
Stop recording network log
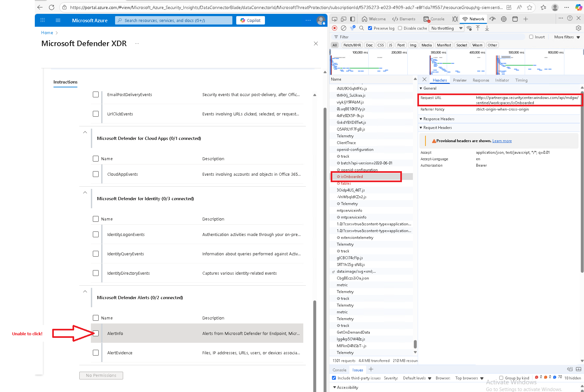coord(335,28)
